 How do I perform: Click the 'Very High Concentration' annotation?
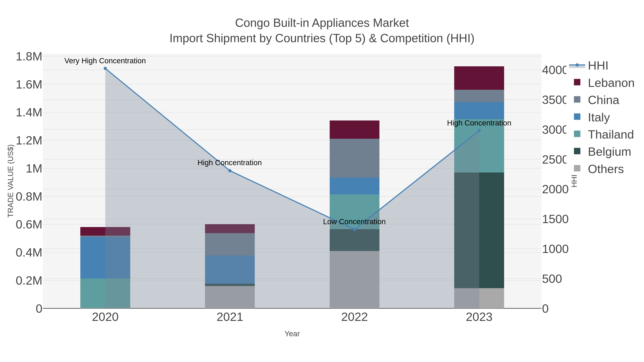pyautogui.click(x=105, y=61)
